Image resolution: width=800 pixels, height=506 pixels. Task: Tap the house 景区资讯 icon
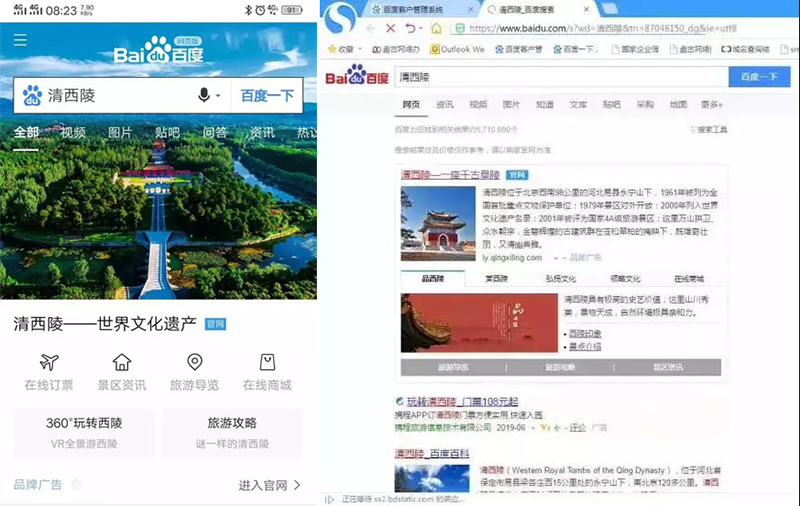click(122, 362)
